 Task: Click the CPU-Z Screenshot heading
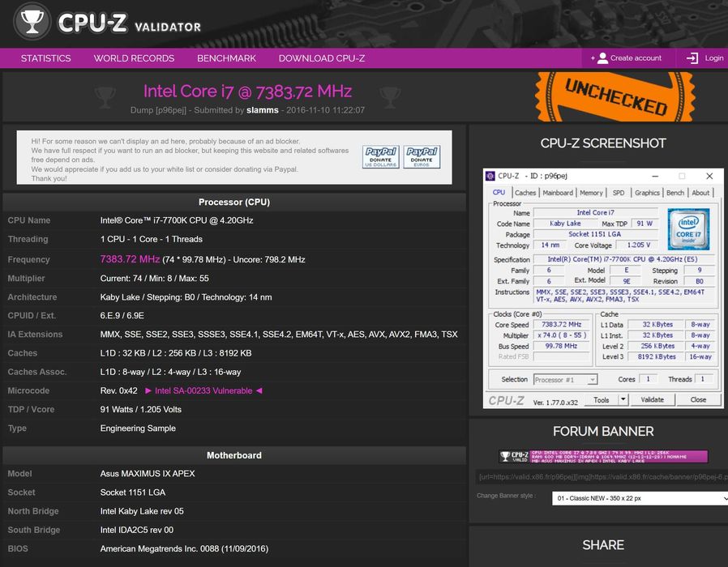click(603, 143)
